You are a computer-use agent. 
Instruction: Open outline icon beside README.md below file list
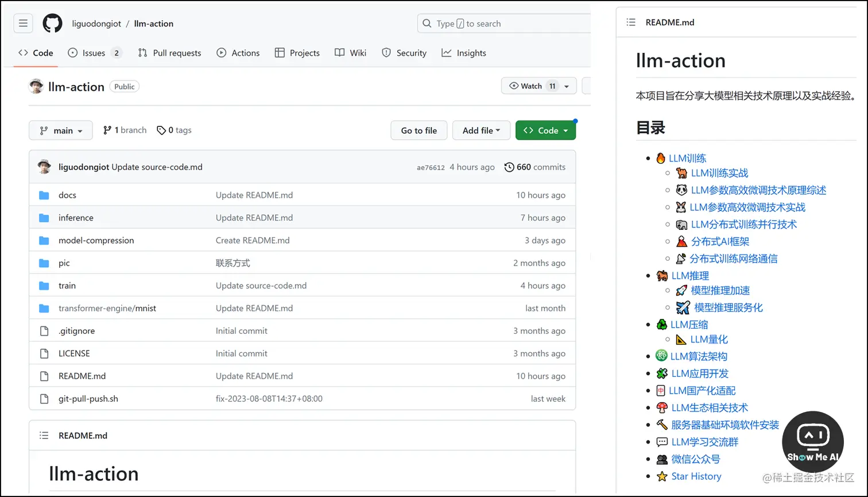pos(44,436)
